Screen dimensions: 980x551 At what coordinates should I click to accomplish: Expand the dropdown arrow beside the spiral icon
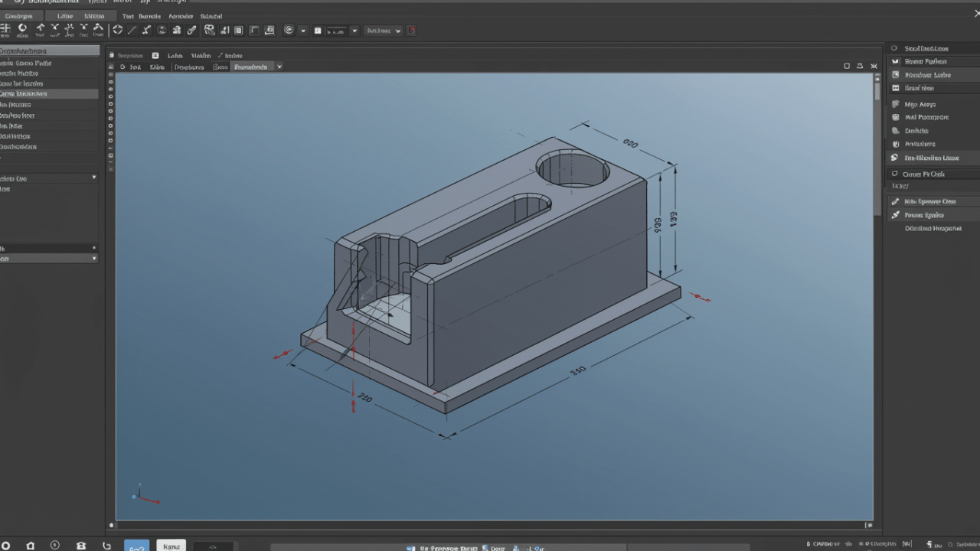point(303,31)
